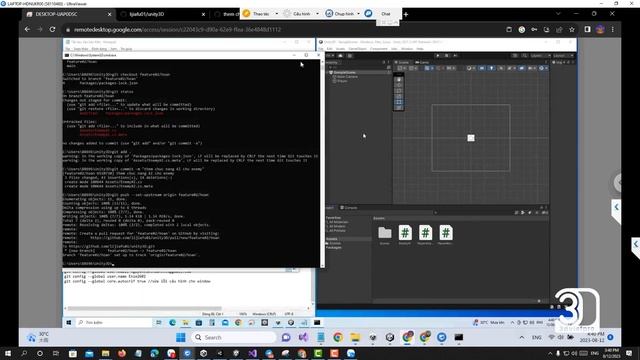Click local Windows Start button
The height and width of the screenshot is (360, 640).
7,353
